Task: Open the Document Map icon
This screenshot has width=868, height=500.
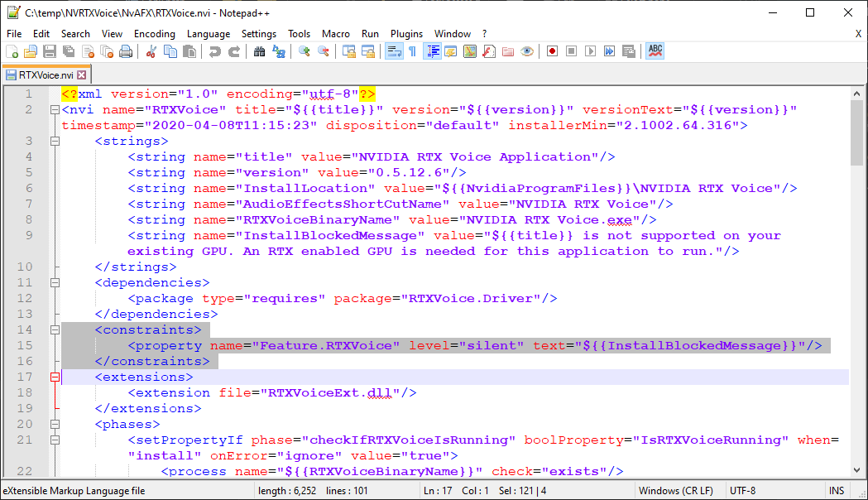Action: 470,51
